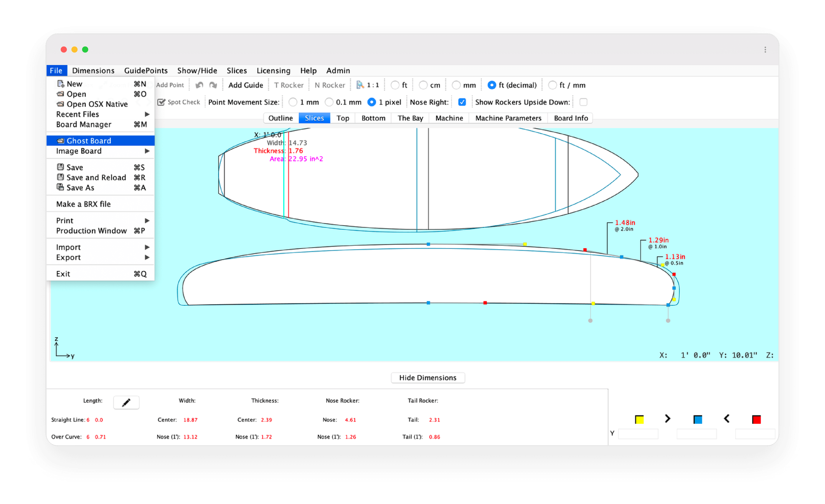825x504 pixels.
Task: Click the 1:1 zoom magnifier icon
Action: [360, 85]
